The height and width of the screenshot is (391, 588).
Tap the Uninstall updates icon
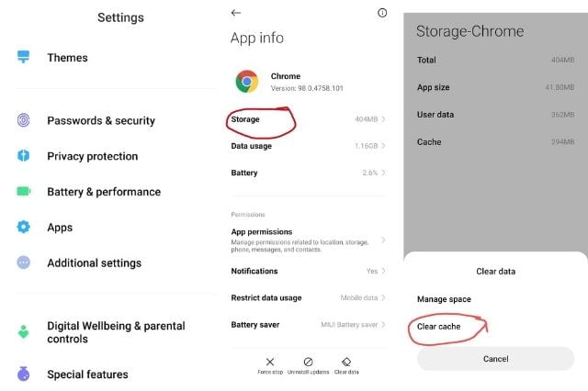(309, 362)
